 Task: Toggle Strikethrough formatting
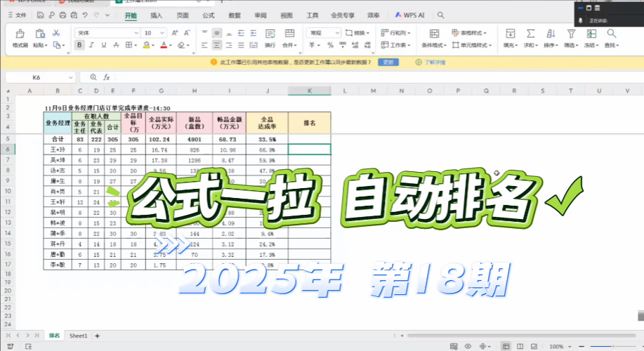pos(117,45)
